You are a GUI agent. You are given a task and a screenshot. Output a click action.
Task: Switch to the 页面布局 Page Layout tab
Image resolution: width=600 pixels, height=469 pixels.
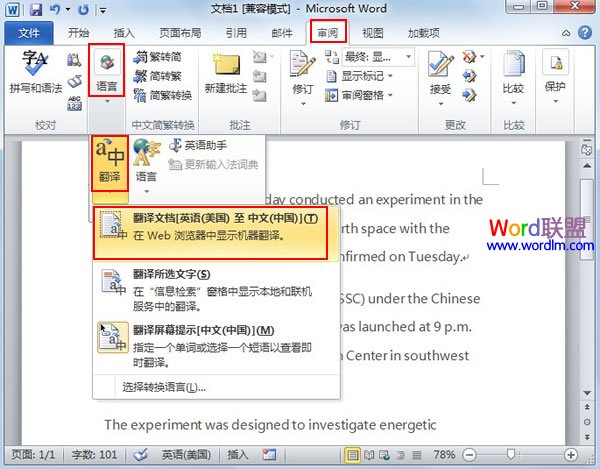180,33
